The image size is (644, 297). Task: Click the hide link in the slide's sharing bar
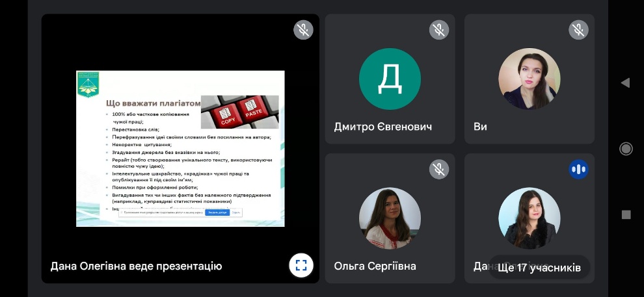(x=235, y=213)
